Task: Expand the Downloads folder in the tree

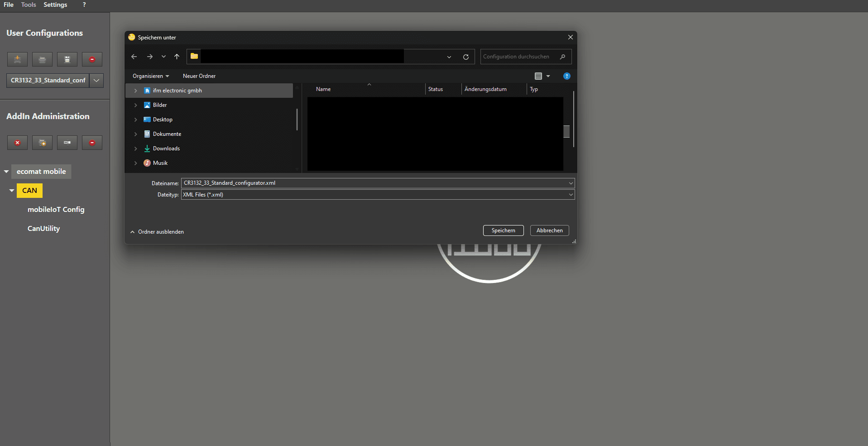Action: pos(135,149)
